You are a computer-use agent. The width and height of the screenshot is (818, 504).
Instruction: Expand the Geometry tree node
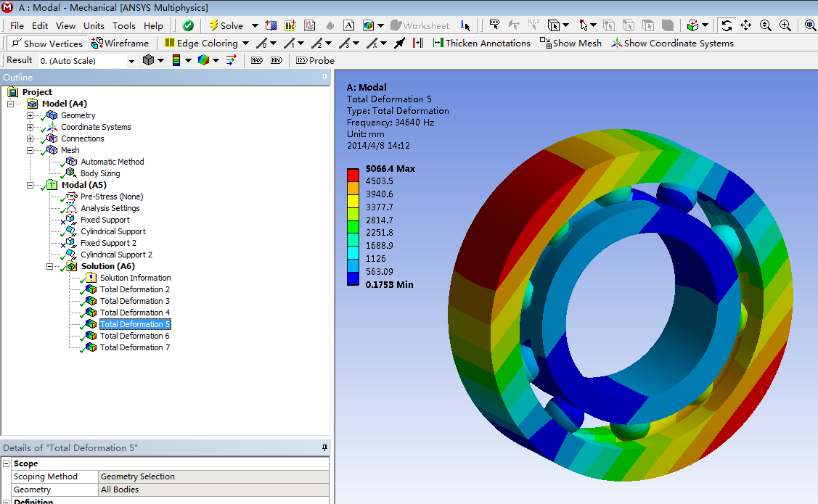tap(30, 116)
